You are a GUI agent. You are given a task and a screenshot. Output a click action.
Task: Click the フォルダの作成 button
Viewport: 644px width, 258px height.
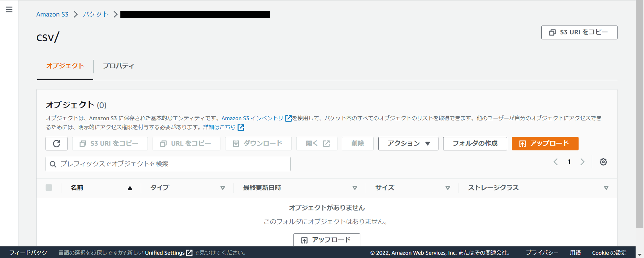click(475, 144)
